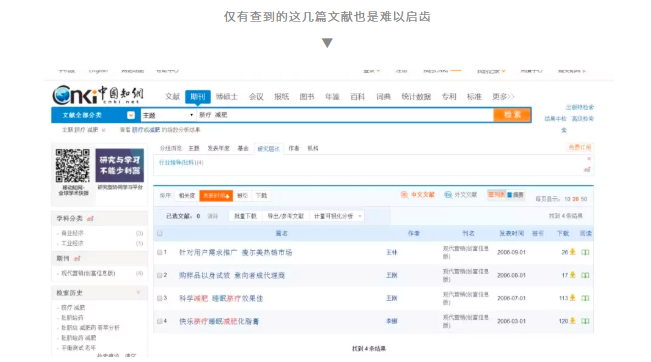Select the 年鉴 database tab
Screen dimensions: 651x362
(332, 97)
